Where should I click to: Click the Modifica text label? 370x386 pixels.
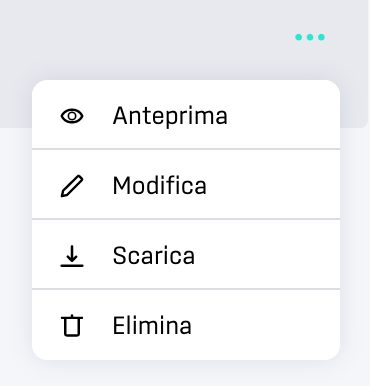click(x=160, y=185)
